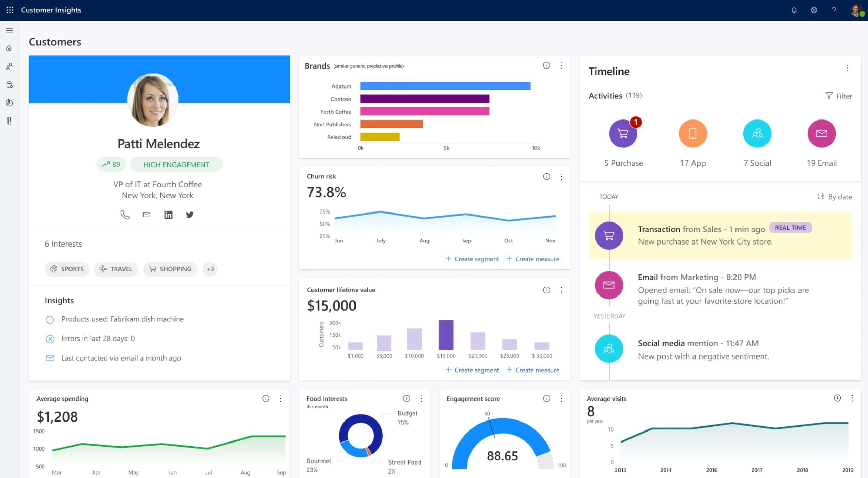The width and height of the screenshot is (868, 478).
Task: Click Create measure under Customer lifetime value
Action: 533,370
